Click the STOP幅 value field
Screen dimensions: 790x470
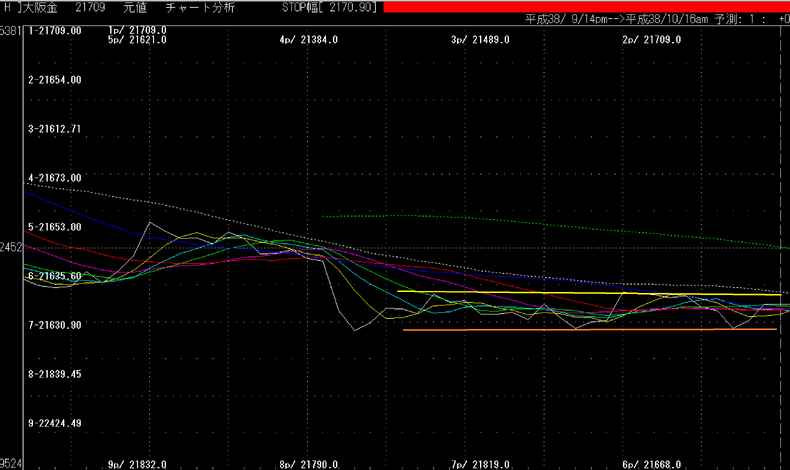[x=329, y=8]
